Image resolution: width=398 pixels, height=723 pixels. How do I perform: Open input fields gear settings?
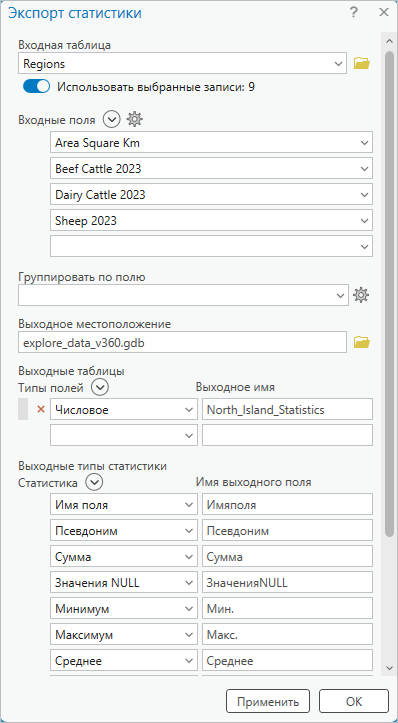(x=135, y=120)
